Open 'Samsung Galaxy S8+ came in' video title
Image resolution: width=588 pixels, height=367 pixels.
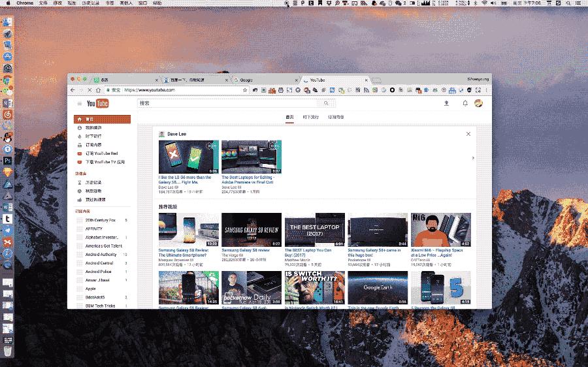(x=374, y=252)
